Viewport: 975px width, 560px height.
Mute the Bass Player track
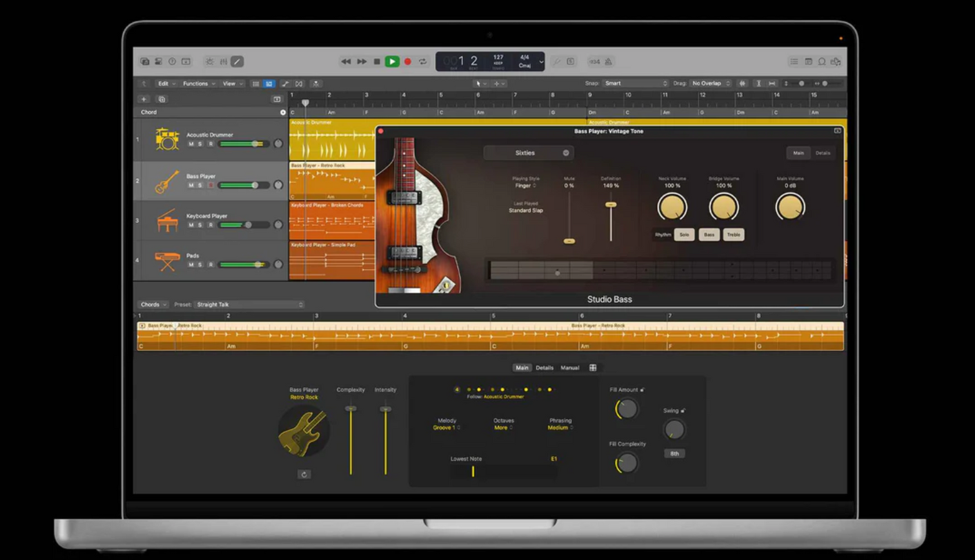click(x=192, y=185)
